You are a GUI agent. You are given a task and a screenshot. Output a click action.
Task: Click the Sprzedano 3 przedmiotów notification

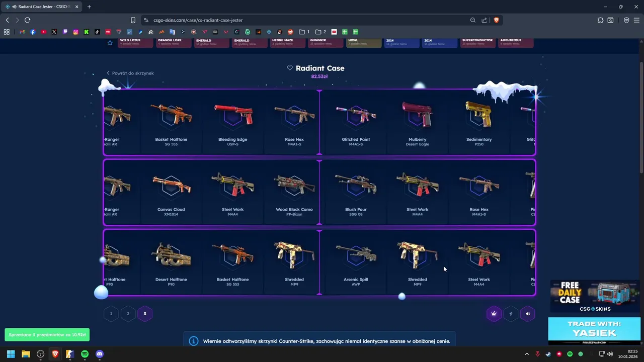(x=47, y=334)
